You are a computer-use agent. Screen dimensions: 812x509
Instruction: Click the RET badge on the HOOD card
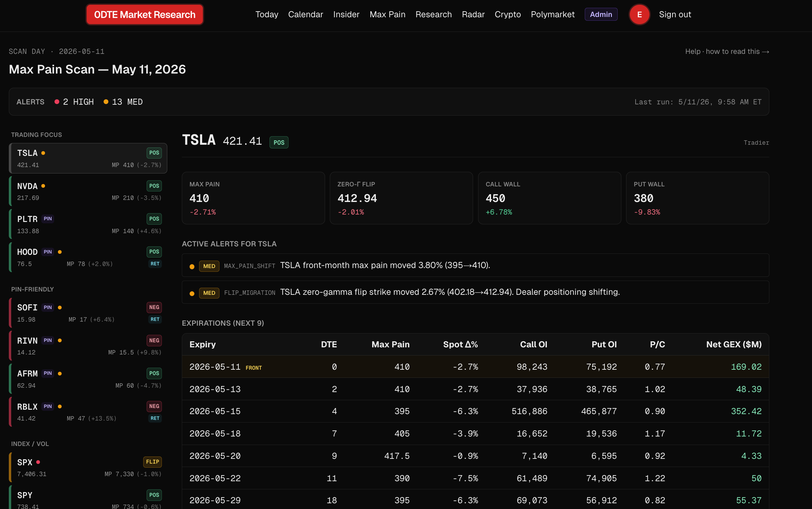pos(155,264)
